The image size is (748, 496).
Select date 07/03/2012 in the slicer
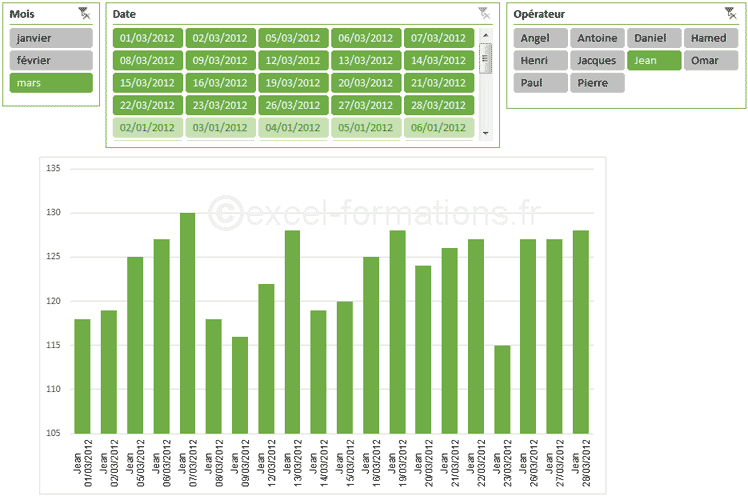coord(439,38)
